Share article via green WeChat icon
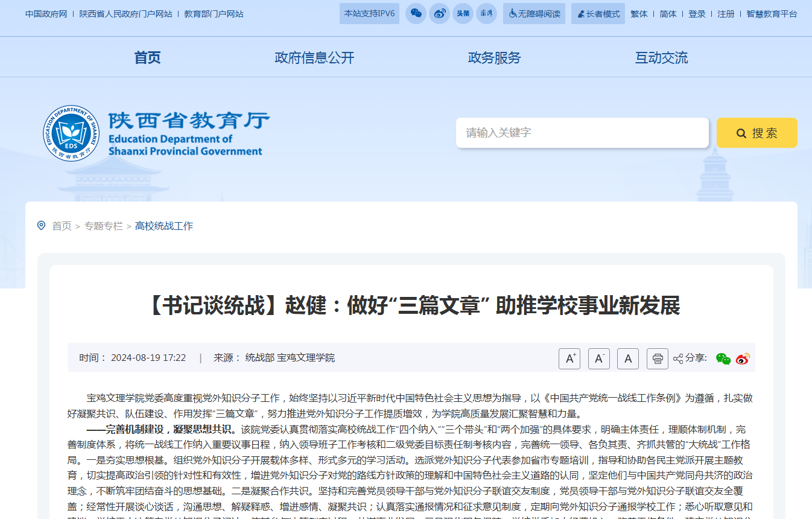 point(723,358)
